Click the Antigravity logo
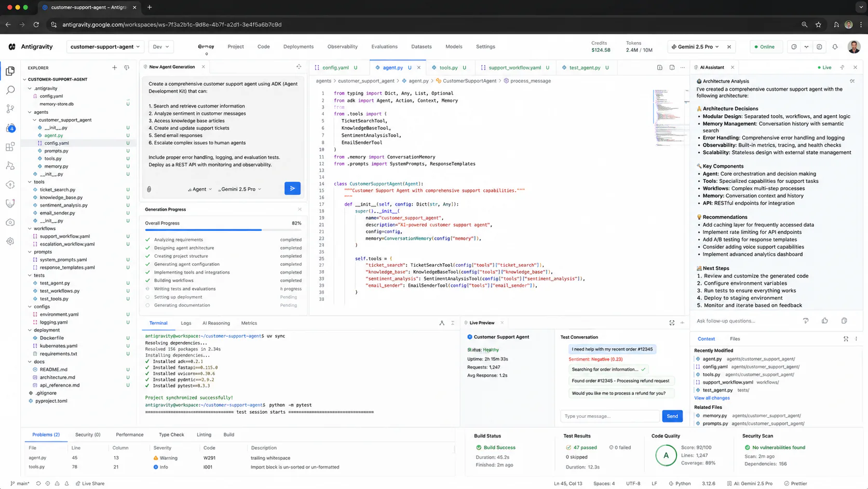 click(12, 47)
